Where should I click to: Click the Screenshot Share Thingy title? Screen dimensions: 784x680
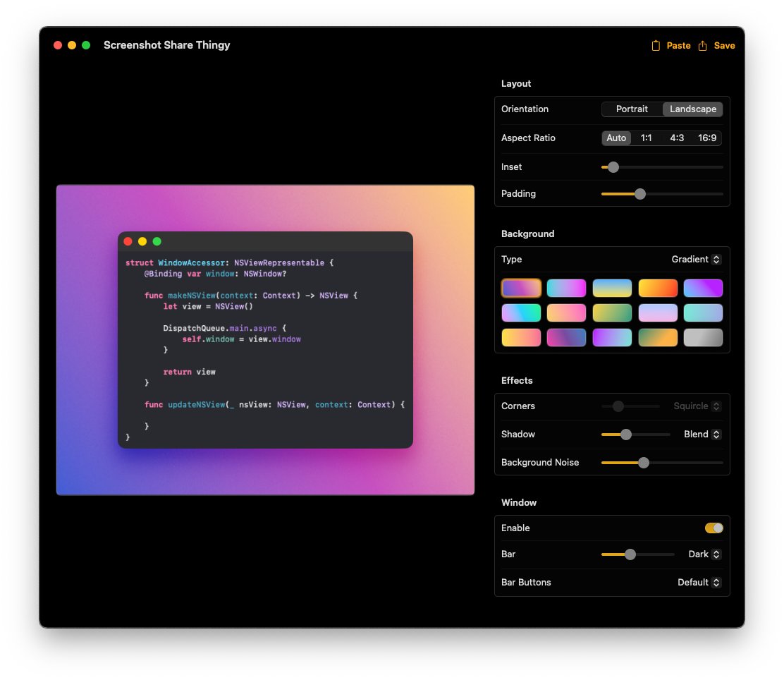(x=166, y=45)
